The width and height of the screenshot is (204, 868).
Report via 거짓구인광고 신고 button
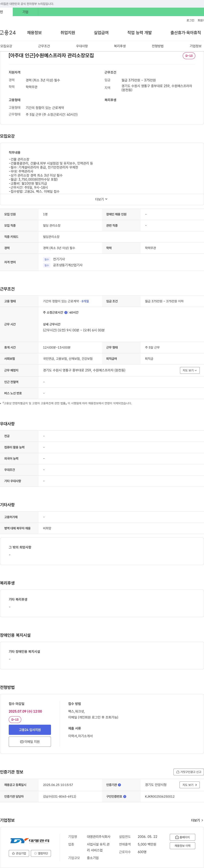(x=188, y=772)
